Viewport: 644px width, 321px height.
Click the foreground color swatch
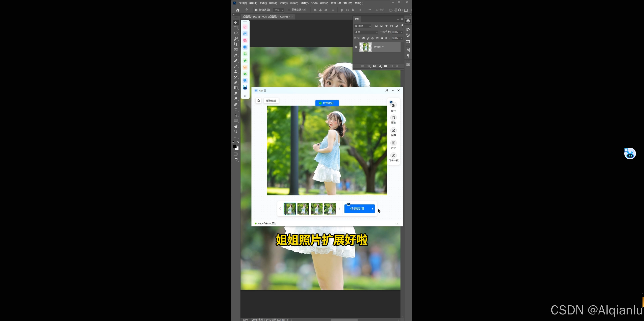(234, 146)
